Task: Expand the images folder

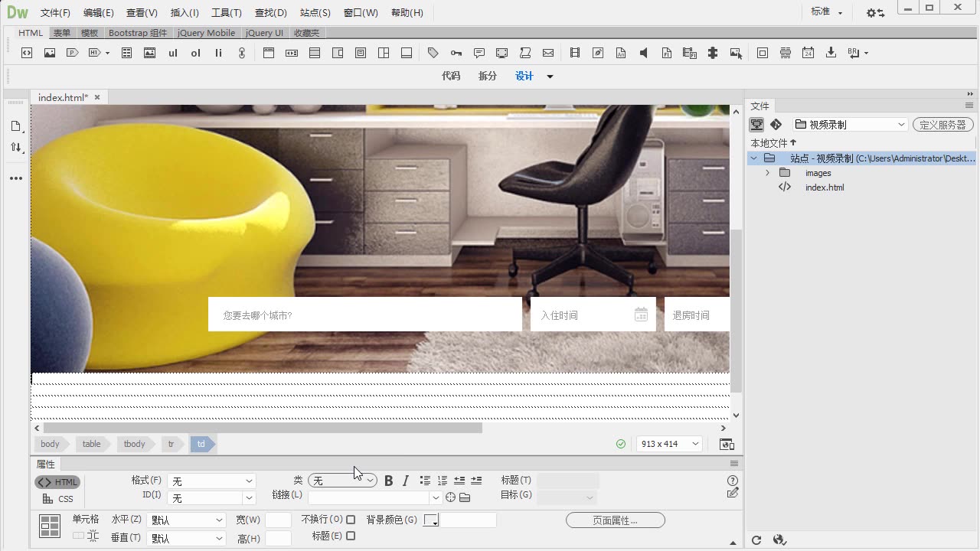Action: pos(767,173)
